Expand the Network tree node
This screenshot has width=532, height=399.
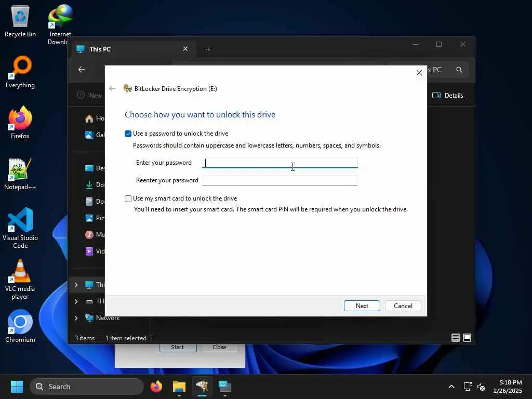[76, 318]
